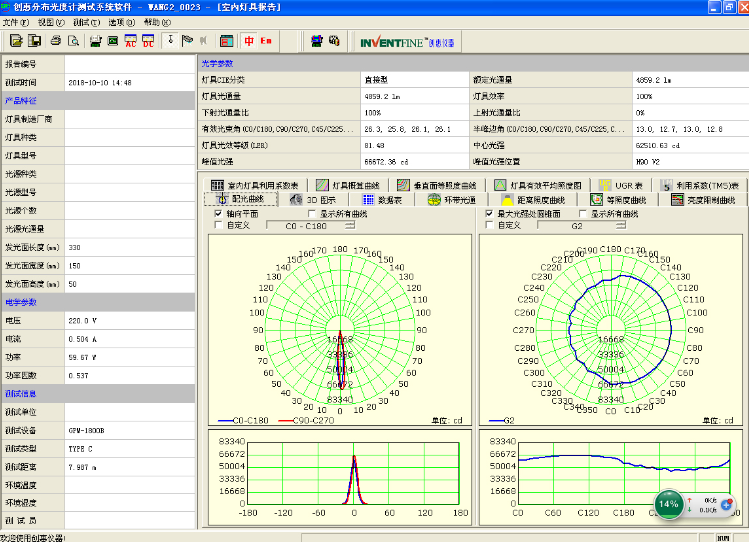
Task: Click the instrument icon left of INVENTFINE logo
Action: tap(334, 41)
